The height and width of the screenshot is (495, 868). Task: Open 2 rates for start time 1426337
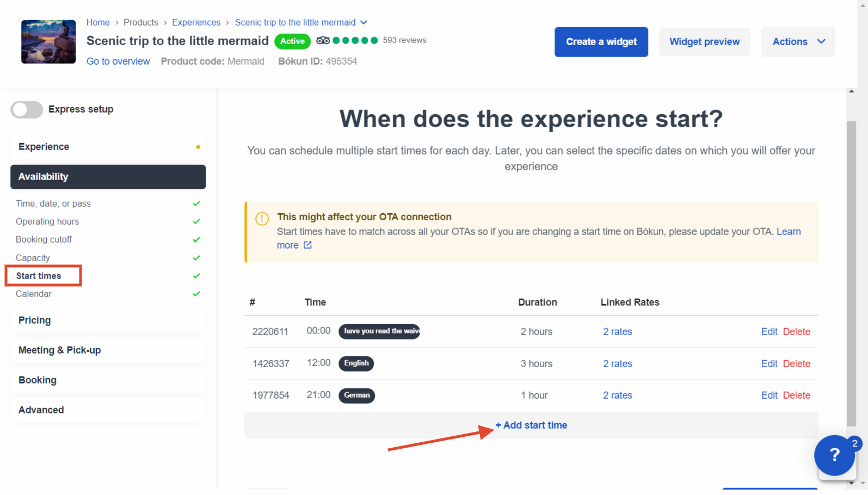(618, 364)
